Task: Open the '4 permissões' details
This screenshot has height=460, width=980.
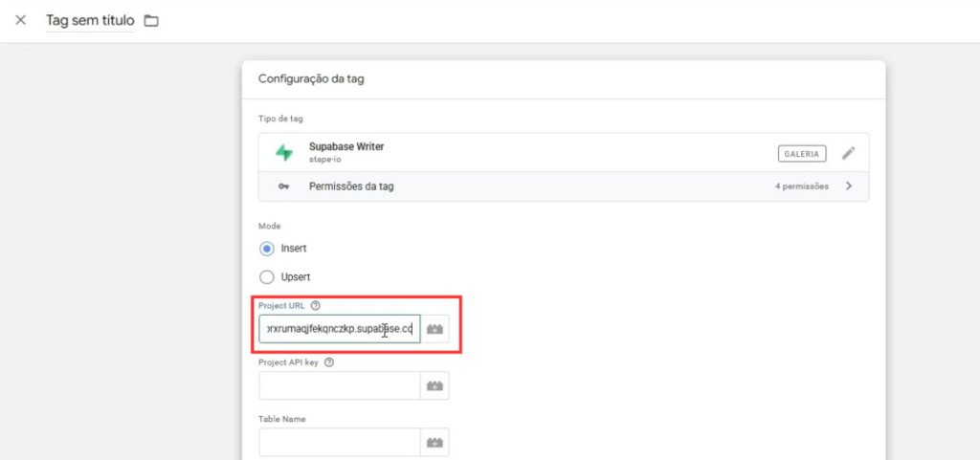Action: click(801, 186)
